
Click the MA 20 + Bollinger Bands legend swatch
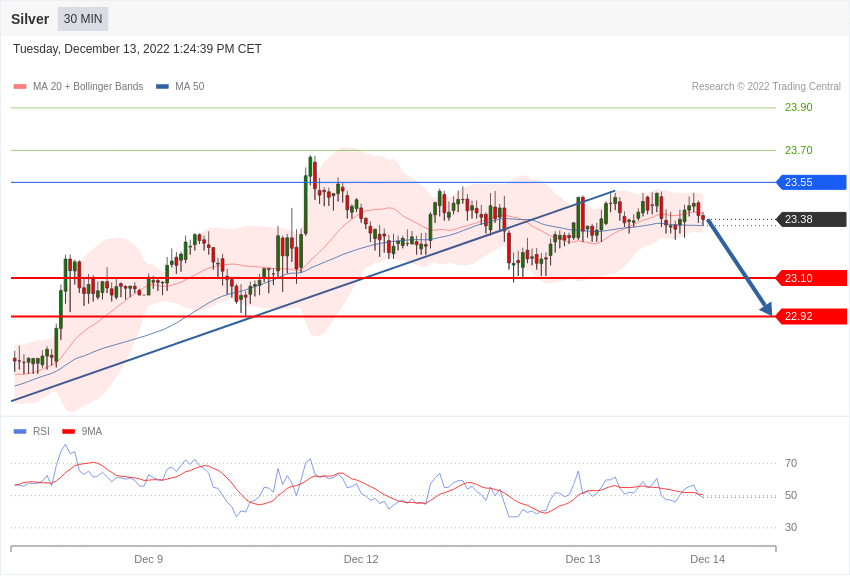[x=20, y=87]
